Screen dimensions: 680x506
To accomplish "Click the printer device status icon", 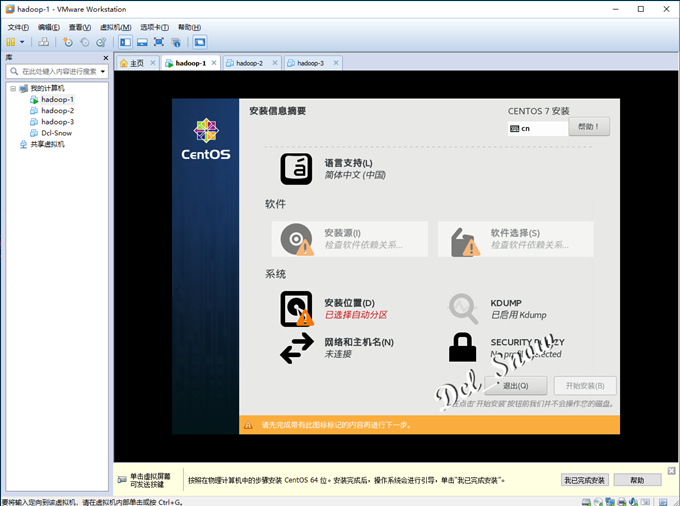I will point(621,502).
